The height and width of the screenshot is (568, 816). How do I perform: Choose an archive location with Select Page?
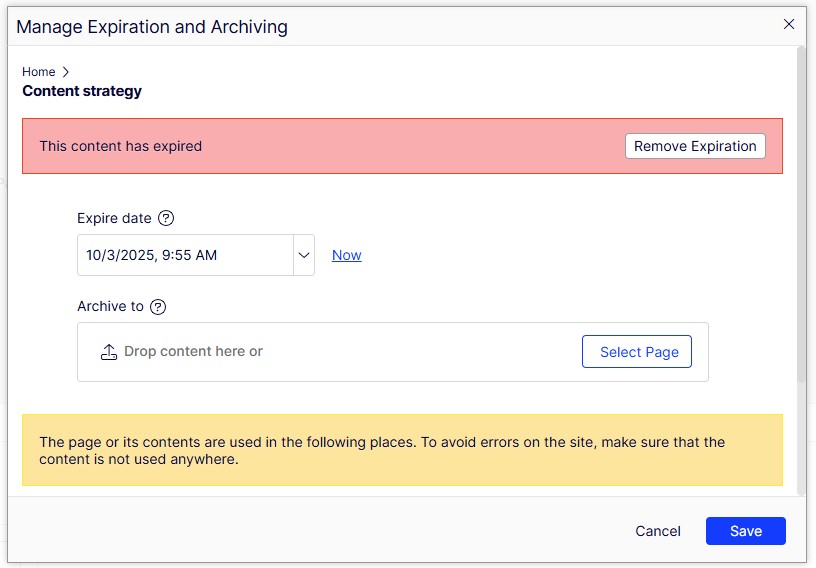638,352
